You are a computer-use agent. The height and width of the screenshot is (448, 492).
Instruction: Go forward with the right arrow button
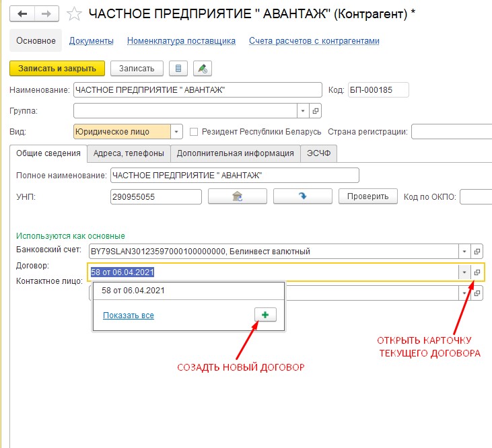[46, 14]
